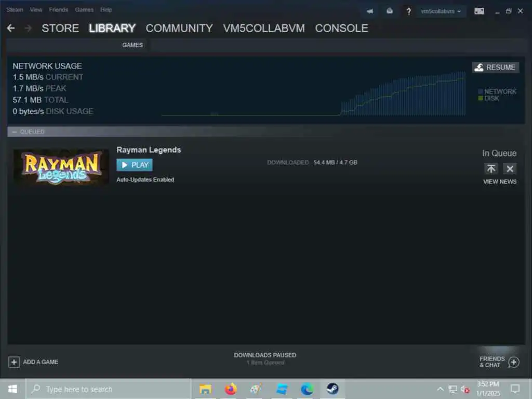Image resolution: width=532 pixels, height=399 pixels.
Task: Open the Community tab
Action: [179, 28]
